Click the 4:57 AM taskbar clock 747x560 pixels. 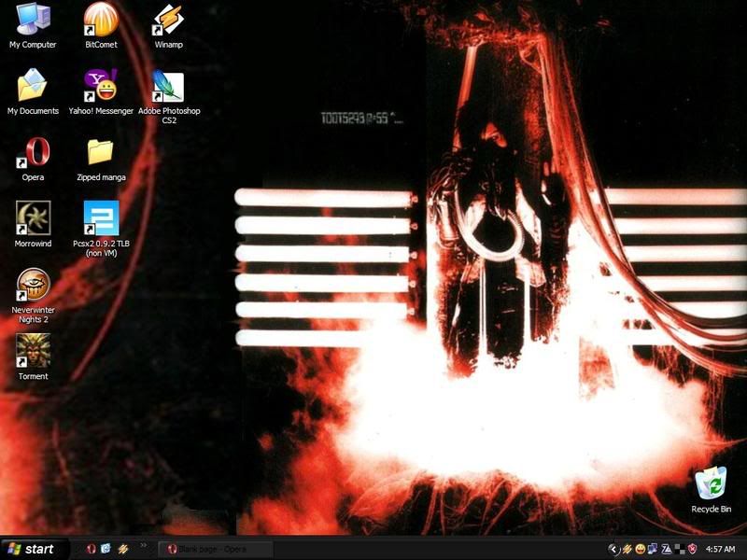(x=720, y=550)
